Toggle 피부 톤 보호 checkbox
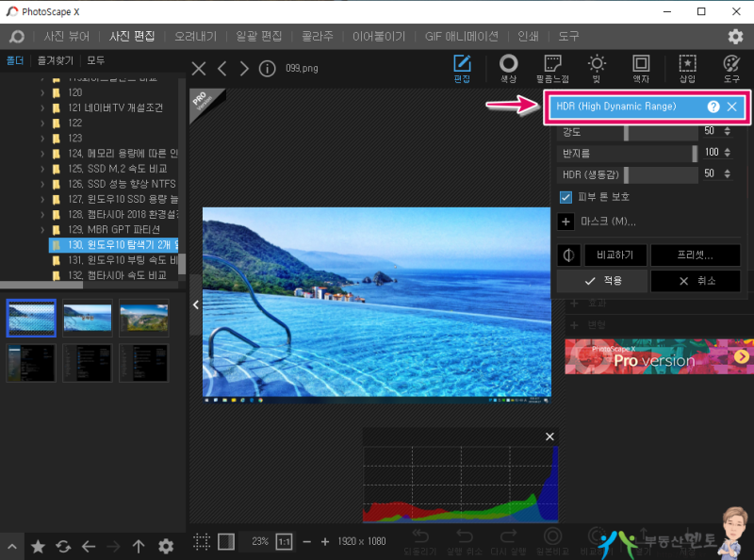The height and width of the screenshot is (560, 754). [x=566, y=197]
